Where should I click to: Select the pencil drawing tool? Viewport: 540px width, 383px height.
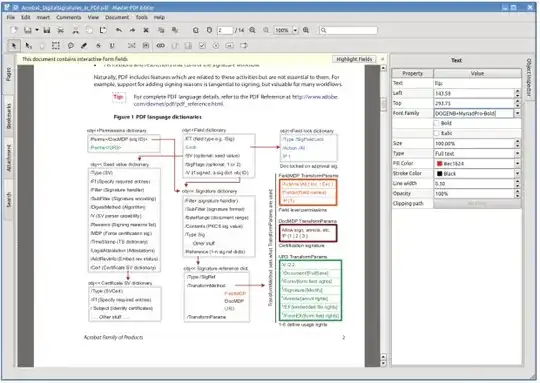[x=84, y=45]
